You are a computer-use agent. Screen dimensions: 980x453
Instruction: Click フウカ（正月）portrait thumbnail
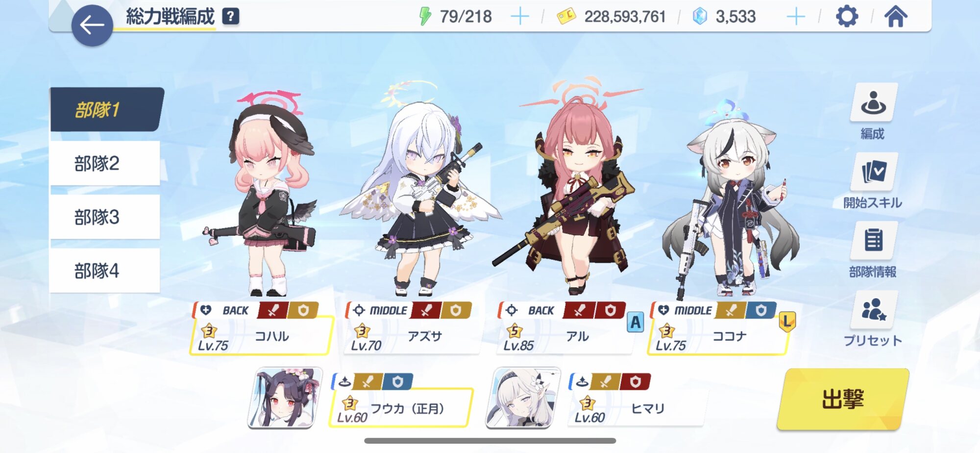pos(285,398)
